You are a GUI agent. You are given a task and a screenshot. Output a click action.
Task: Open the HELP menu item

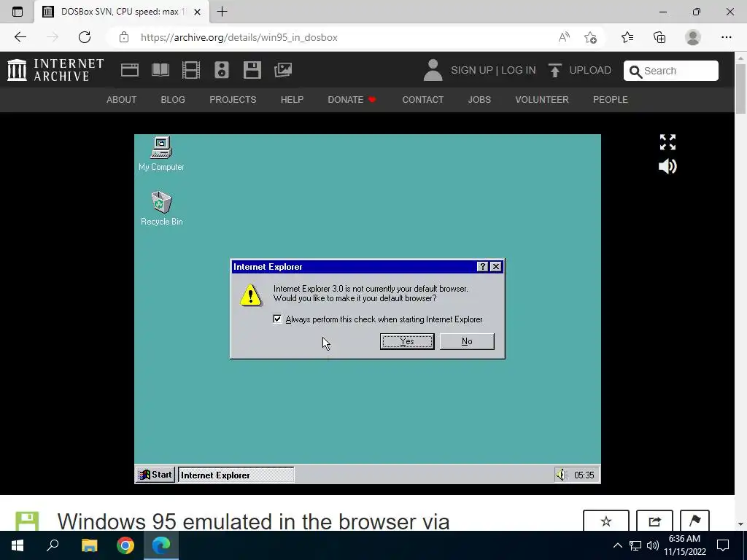[292, 99]
